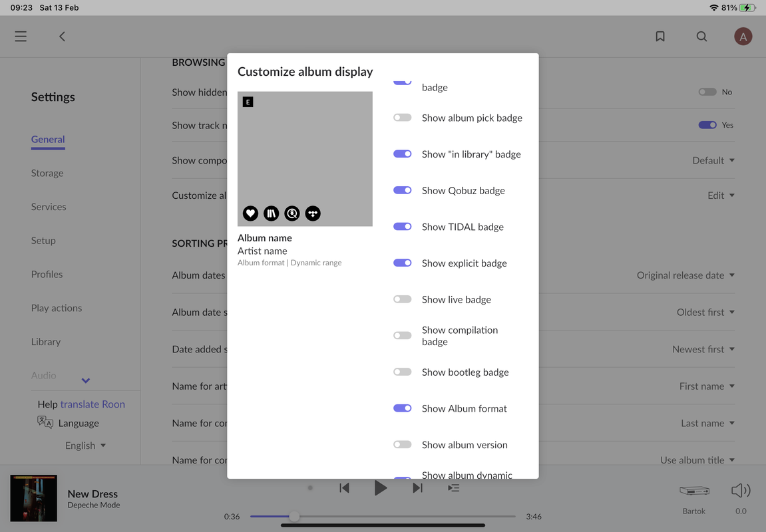The height and width of the screenshot is (532, 766).
Task: Open the First name dropdown
Action: point(707,386)
